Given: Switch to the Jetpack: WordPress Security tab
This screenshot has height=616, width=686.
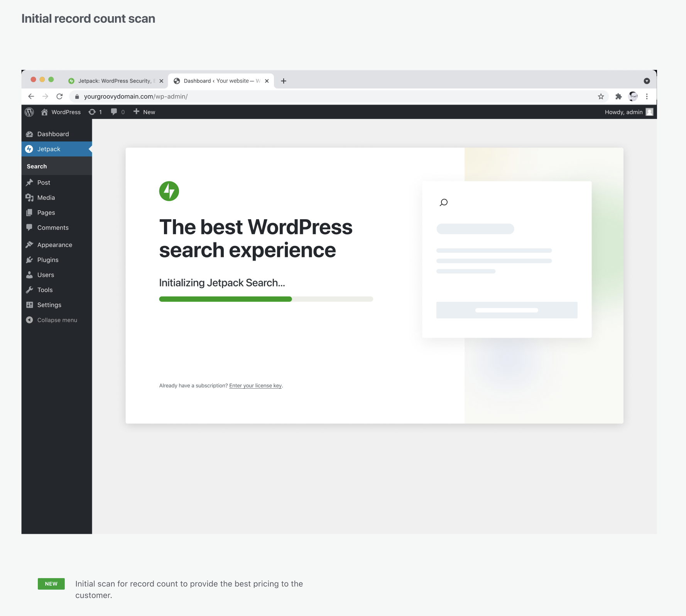Looking at the screenshot, I should coord(116,81).
